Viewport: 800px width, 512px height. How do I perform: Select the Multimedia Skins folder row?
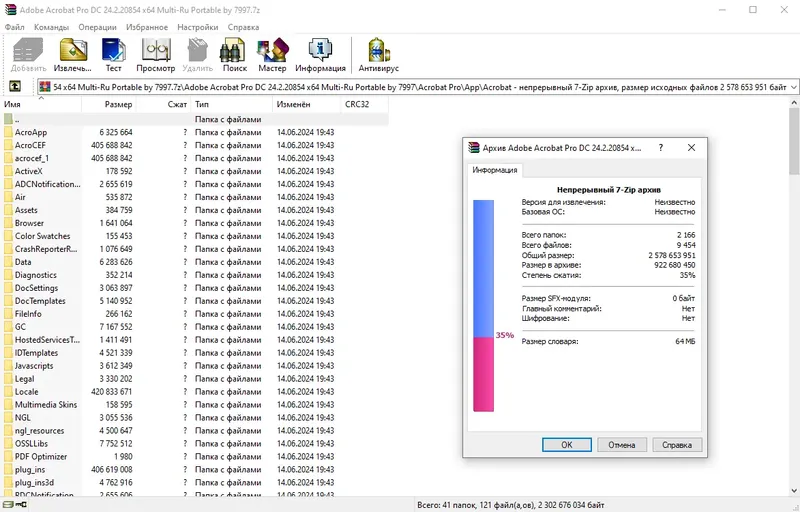[x=194, y=405]
